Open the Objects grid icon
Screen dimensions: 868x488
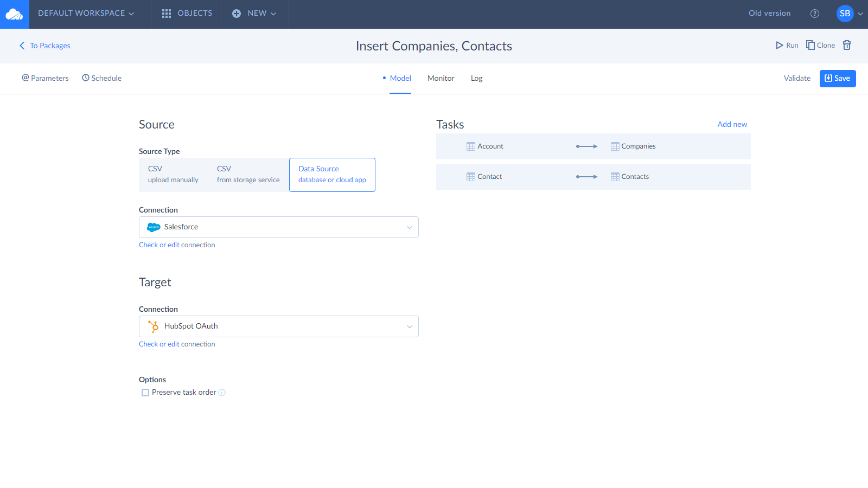pos(167,14)
